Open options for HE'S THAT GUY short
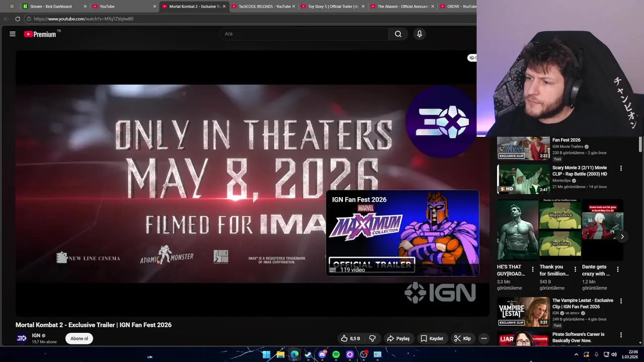The height and width of the screenshot is (362, 644). point(533,269)
